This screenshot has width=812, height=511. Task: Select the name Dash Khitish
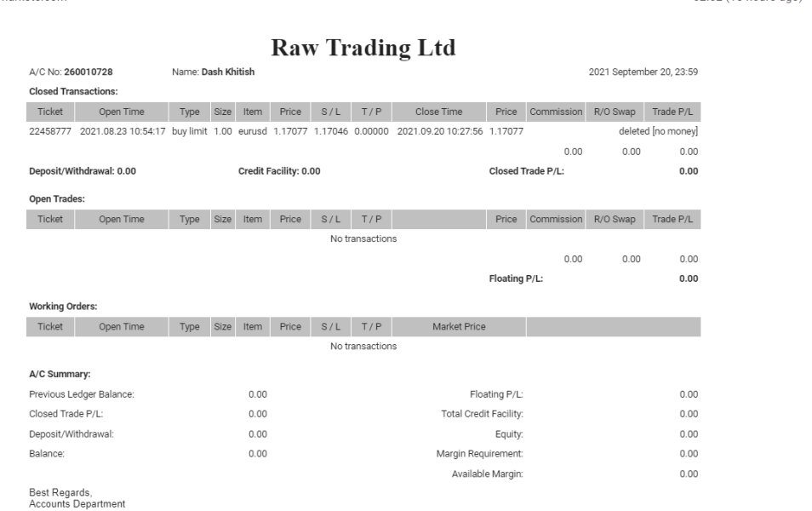pyautogui.click(x=228, y=72)
